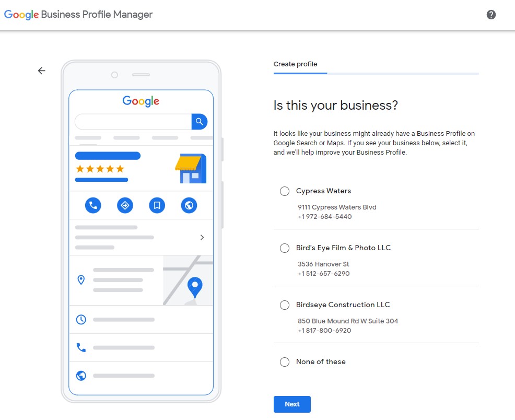
Task: Click the address 3536 Hanover St
Action: click(x=323, y=264)
